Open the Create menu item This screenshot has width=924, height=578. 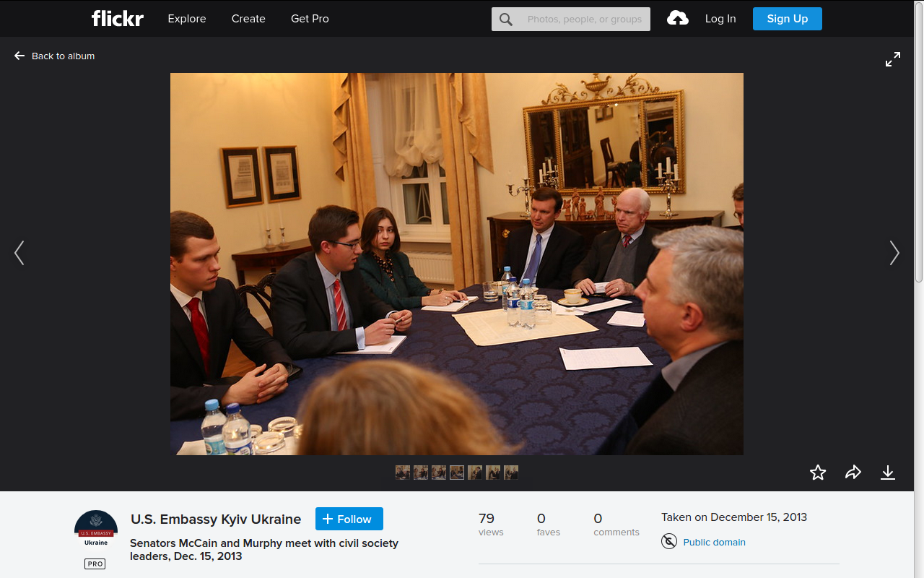pyautogui.click(x=248, y=19)
